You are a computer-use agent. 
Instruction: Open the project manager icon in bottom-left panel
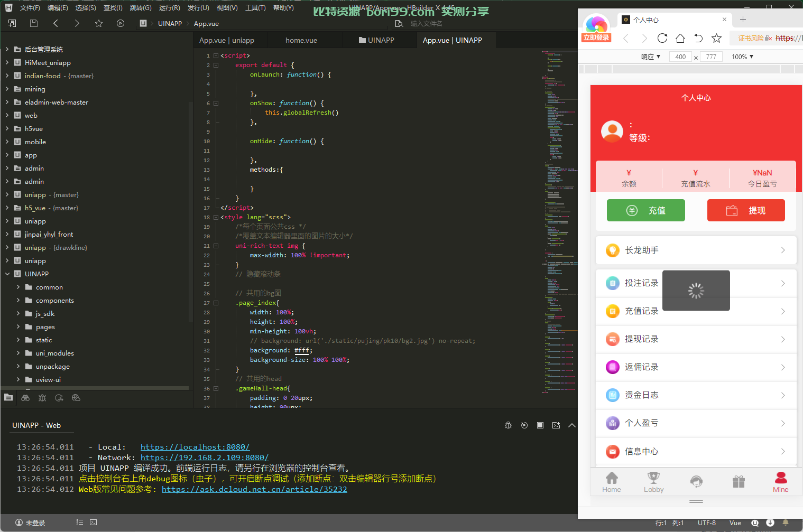[x=8, y=397]
